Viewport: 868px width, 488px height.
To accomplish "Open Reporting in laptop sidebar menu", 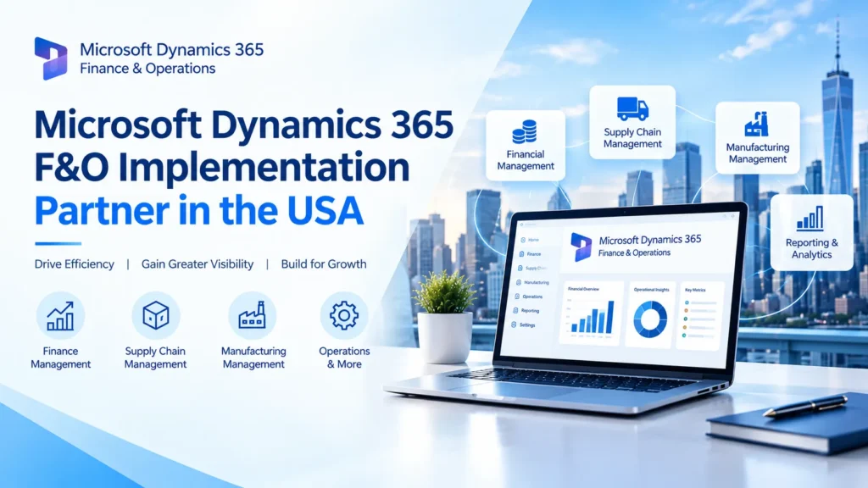I will coord(531,311).
